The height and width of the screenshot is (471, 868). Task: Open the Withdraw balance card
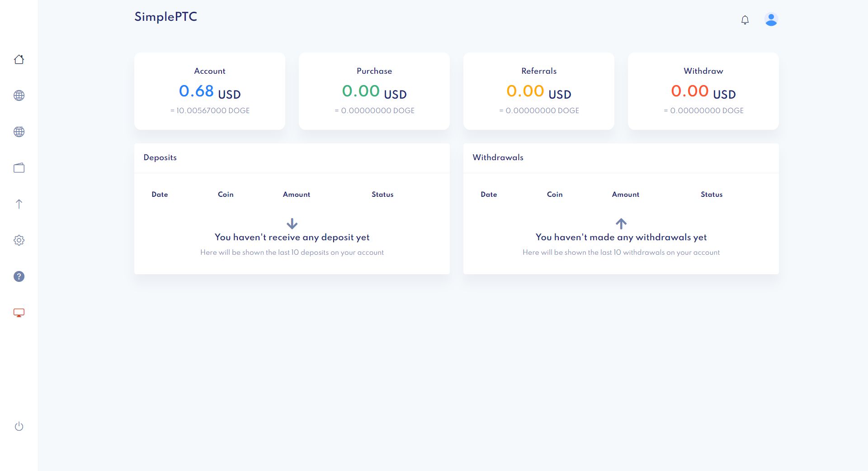coord(703,91)
